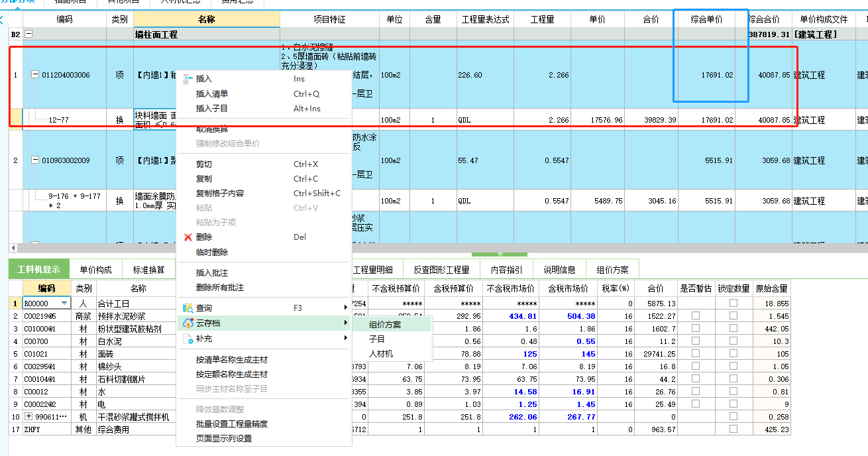Click the 工程量表达式 column header
Viewport: 868px width, 456px height.
[x=485, y=20]
